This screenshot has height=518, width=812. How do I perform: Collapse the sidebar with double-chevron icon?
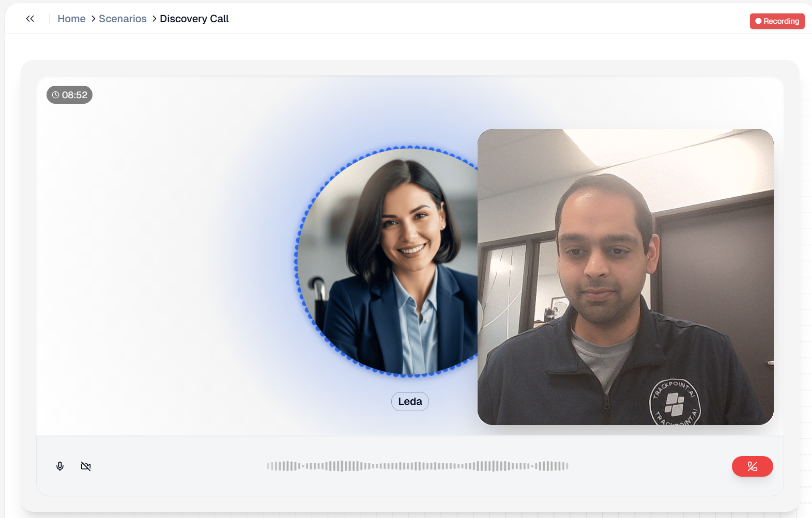click(x=30, y=19)
